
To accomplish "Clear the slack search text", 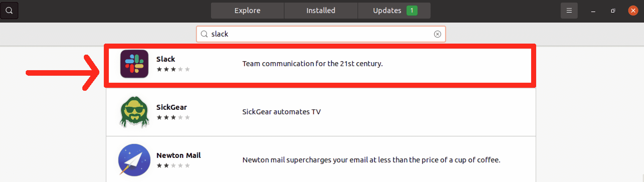I will 437,34.
